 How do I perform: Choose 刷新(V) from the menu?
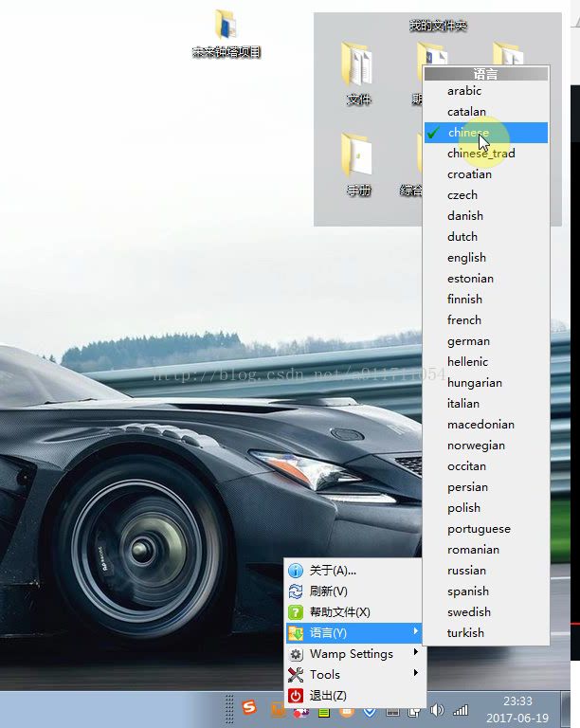coord(353,591)
